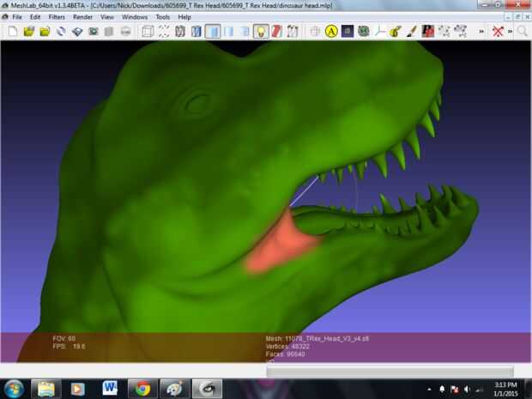Image resolution: width=532 pixels, height=399 pixels.
Task: Take a snapshot with the camera icon
Action: point(94,32)
